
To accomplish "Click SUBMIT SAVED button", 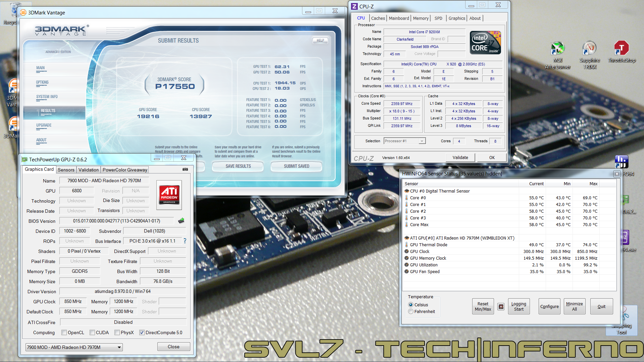I will tap(296, 166).
